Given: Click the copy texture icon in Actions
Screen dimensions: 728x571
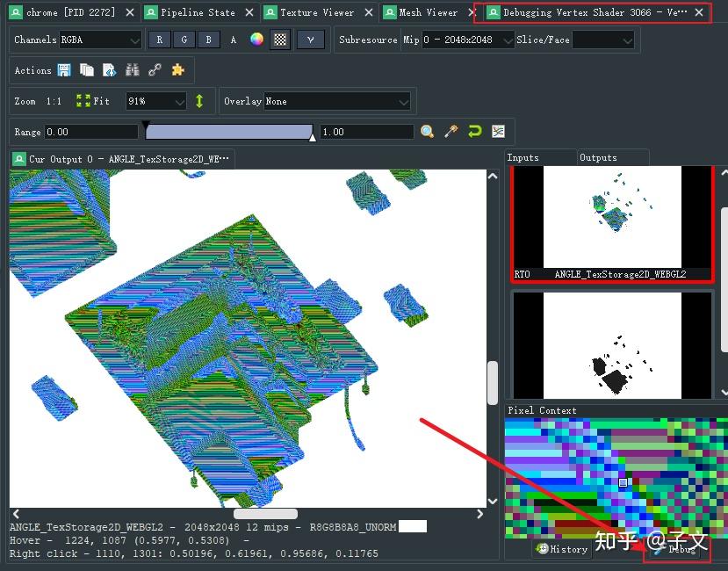Looking at the screenshot, I should click(86, 69).
